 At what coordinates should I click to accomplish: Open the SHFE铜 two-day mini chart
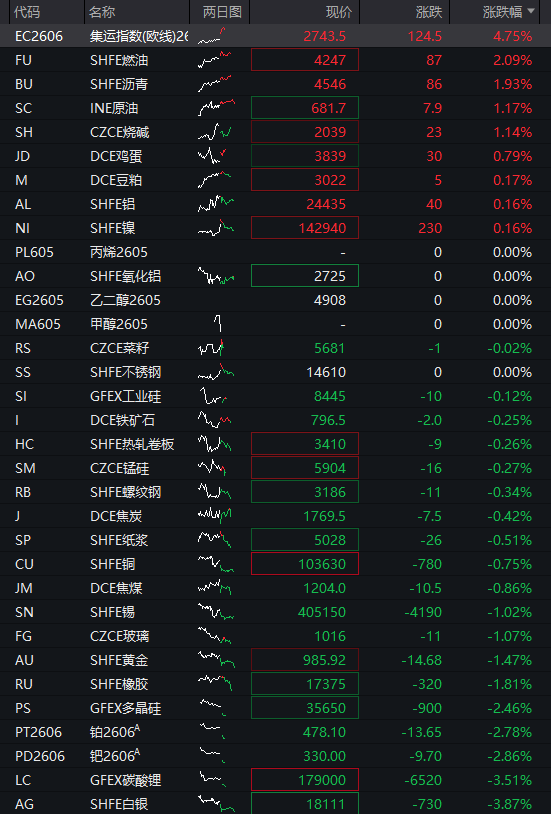(x=216, y=564)
